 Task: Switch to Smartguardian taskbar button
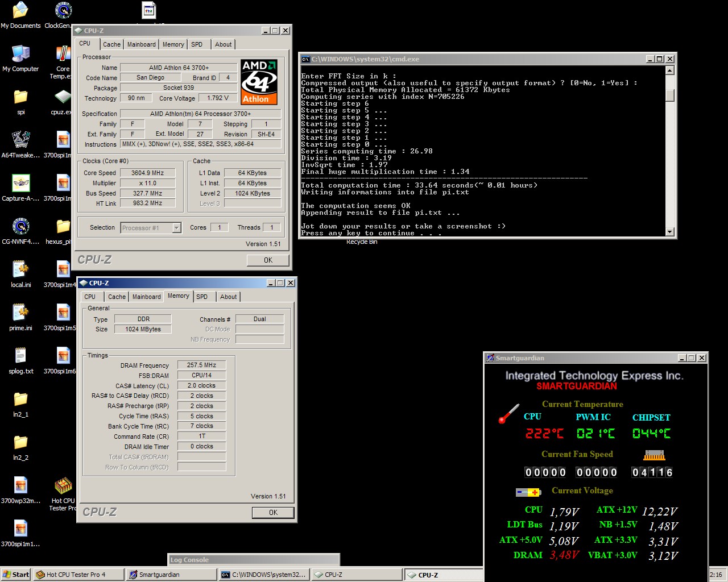(171, 575)
